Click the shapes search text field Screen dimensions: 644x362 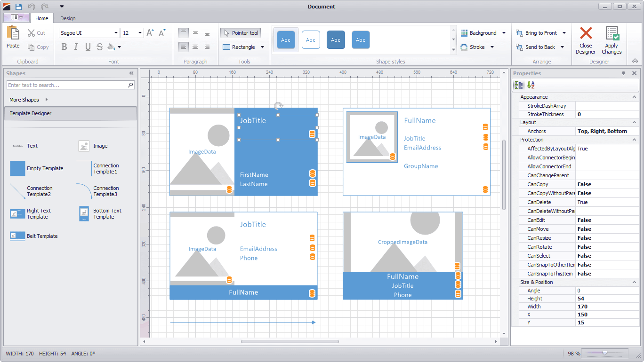pyautogui.click(x=67, y=85)
